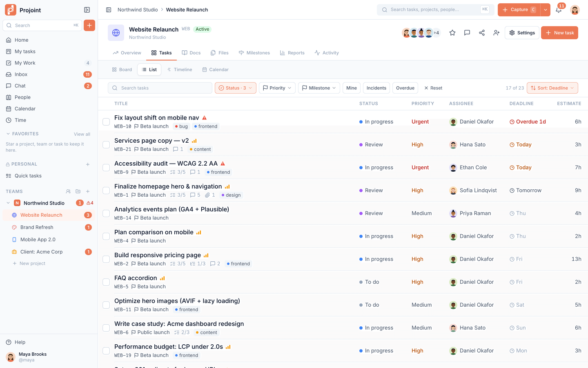Mark Finalize homepage hero & navigation checkbox
The image size is (588, 368).
point(106,191)
